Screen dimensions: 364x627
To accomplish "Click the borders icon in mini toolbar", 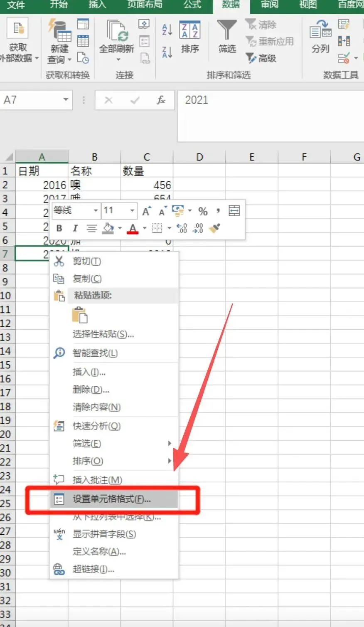I will coord(157,228).
